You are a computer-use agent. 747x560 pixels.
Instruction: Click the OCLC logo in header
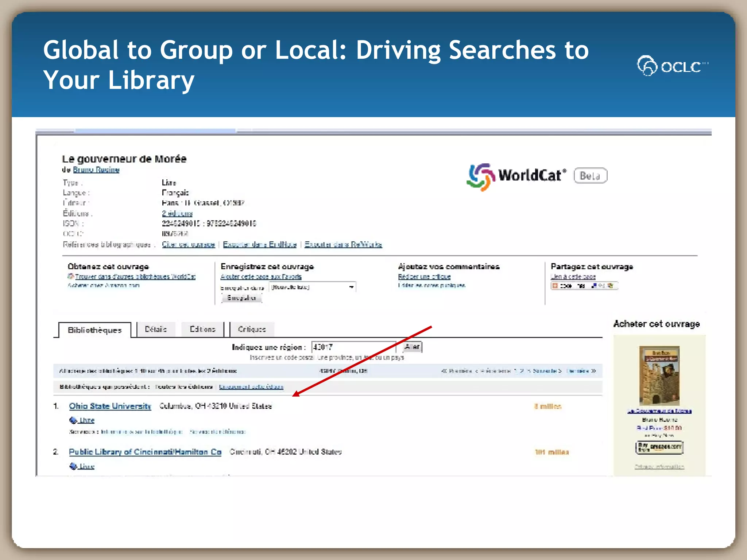(673, 66)
